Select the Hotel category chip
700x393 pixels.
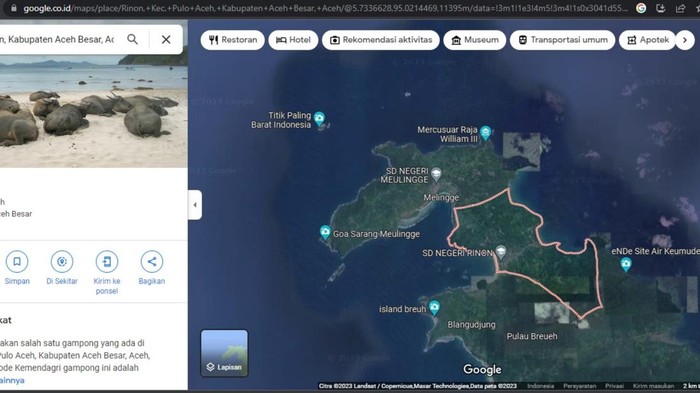pos(293,40)
